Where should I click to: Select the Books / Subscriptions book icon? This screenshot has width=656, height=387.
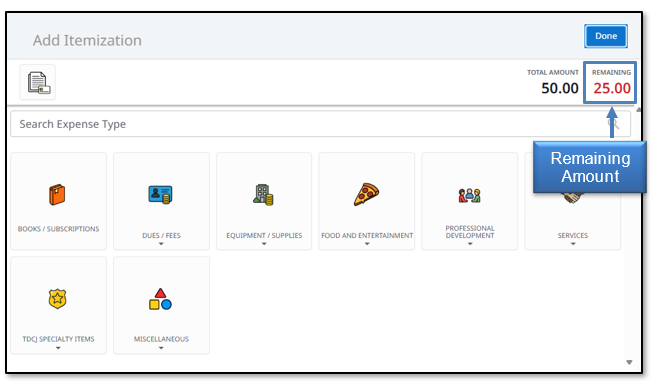tap(57, 195)
